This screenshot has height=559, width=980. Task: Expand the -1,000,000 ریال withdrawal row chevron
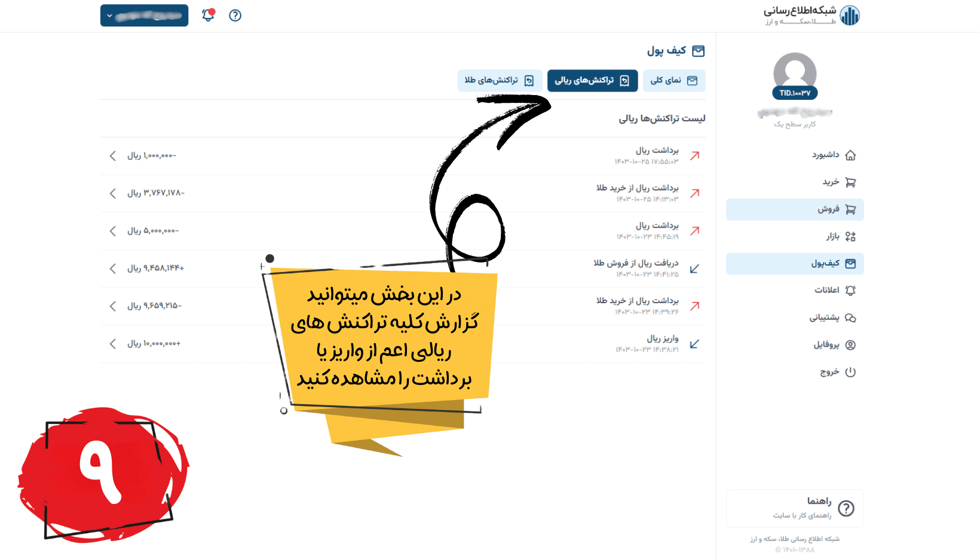[113, 156]
